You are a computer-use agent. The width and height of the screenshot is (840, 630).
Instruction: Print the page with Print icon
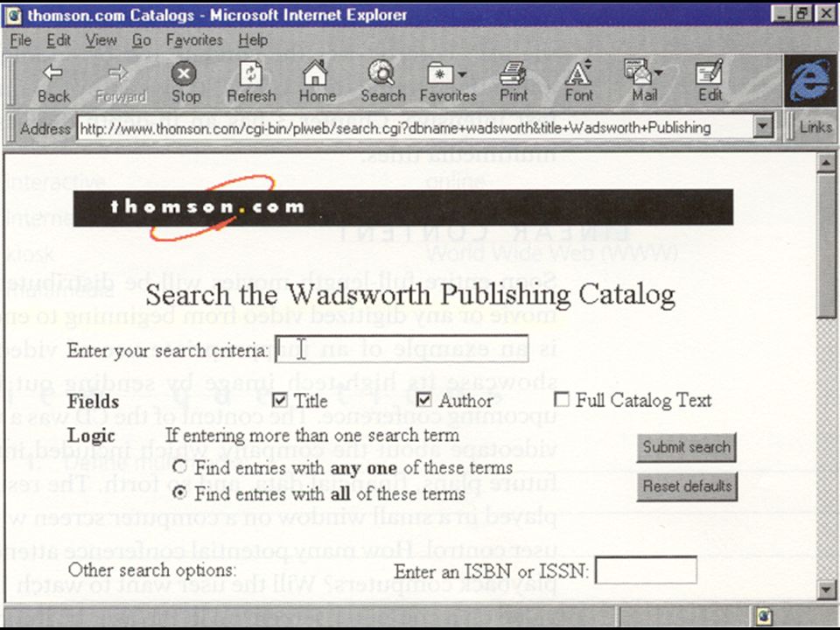(513, 73)
